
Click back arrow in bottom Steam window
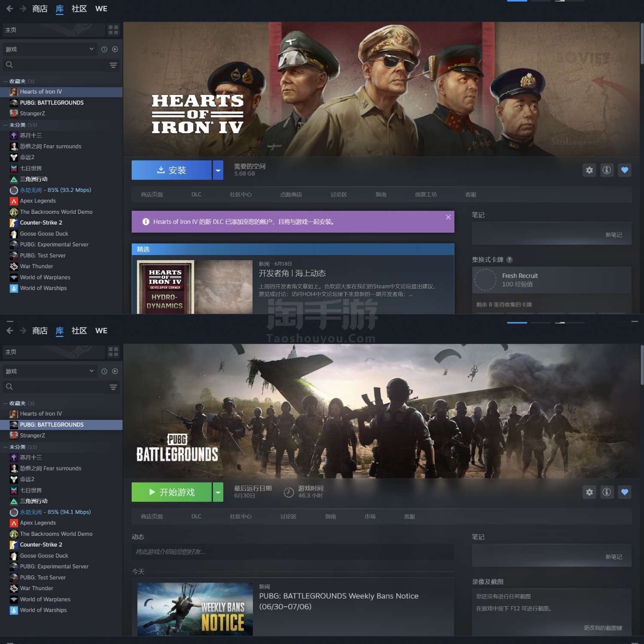9,331
